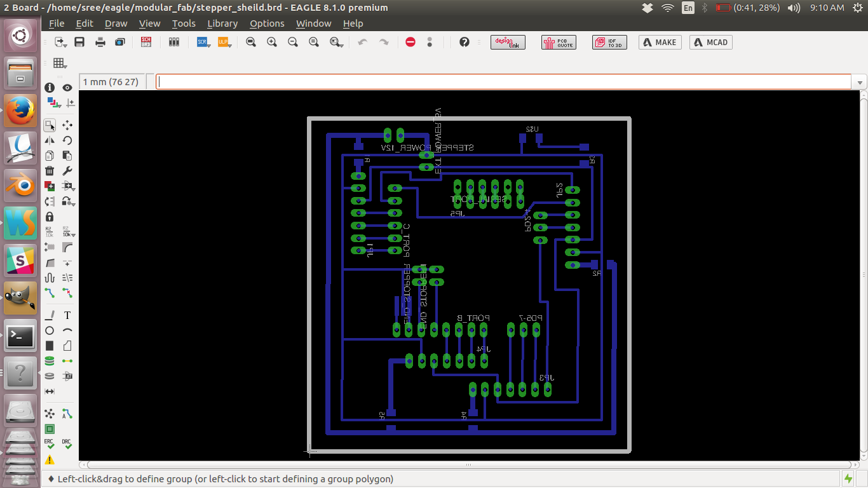This screenshot has height=488, width=868.
Task: Select the Signal tool
Action: [x=67, y=361]
